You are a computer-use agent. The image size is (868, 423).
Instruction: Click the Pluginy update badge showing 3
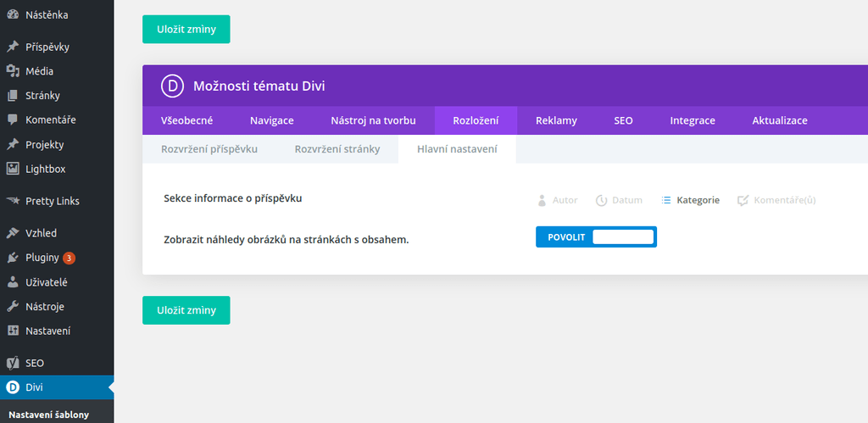69,258
